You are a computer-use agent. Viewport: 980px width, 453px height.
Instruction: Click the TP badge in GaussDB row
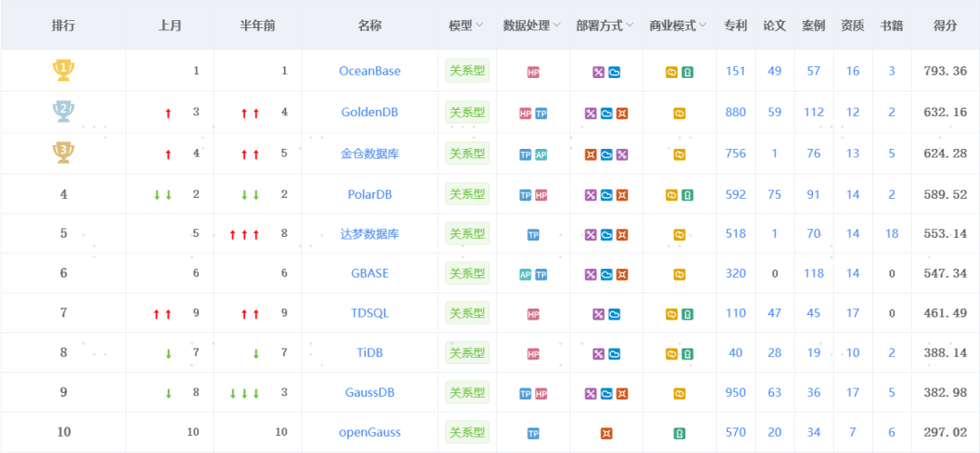click(x=525, y=394)
